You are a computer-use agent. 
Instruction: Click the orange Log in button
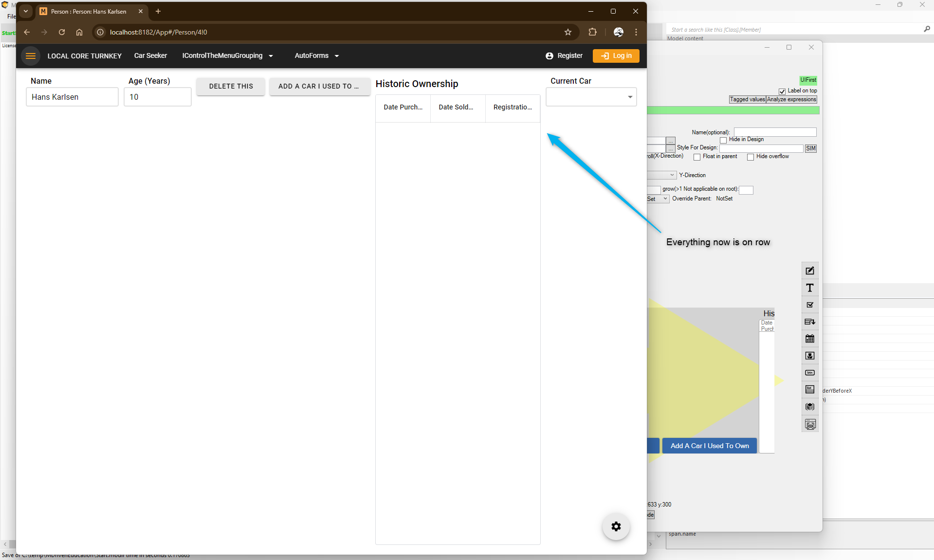[x=616, y=56]
